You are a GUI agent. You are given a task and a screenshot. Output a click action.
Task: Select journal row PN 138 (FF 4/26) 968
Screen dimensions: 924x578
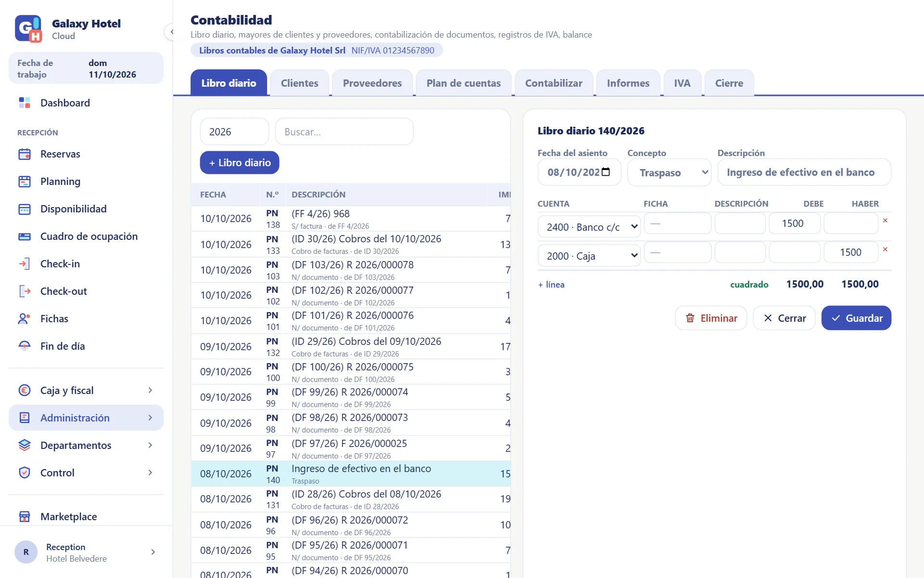351,219
